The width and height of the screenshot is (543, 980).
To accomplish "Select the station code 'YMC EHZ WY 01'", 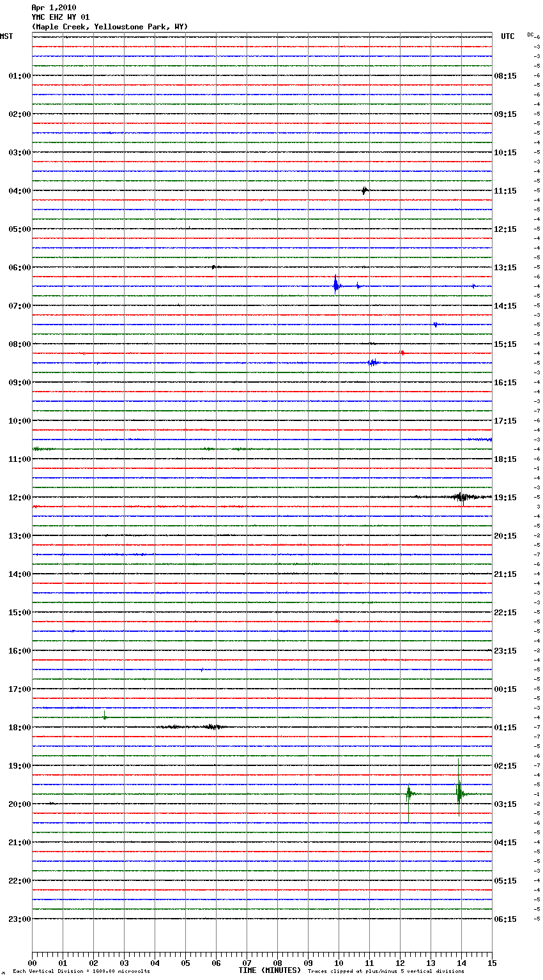I will coord(61,17).
